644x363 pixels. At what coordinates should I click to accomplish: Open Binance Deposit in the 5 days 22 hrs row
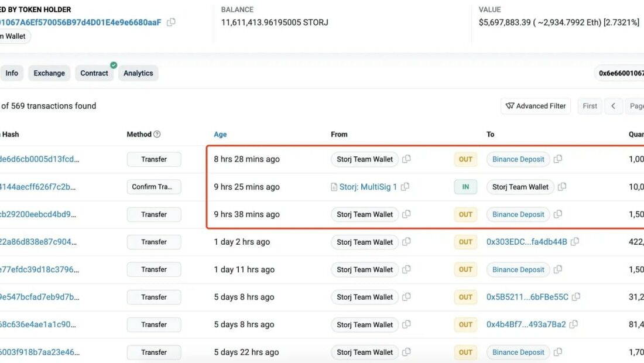[518, 352]
